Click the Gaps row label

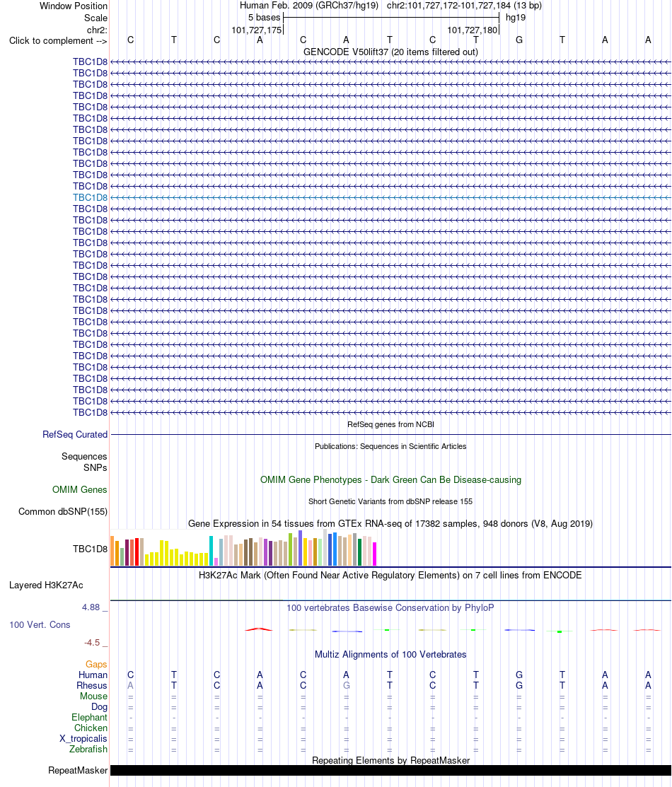click(x=96, y=665)
